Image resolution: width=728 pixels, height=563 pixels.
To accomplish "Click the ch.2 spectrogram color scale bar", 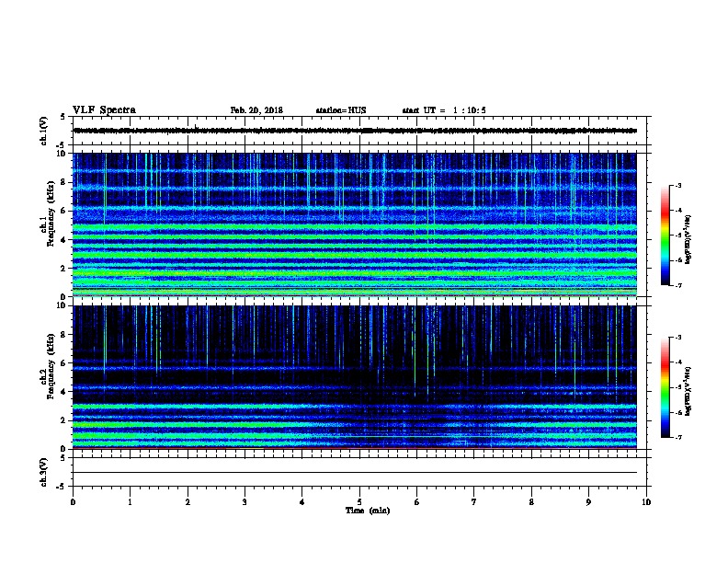I will tap(665, 387).
